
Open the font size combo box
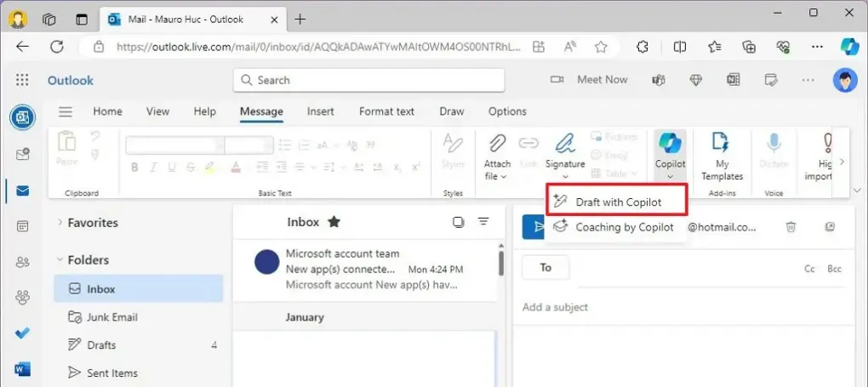point(248,145)
